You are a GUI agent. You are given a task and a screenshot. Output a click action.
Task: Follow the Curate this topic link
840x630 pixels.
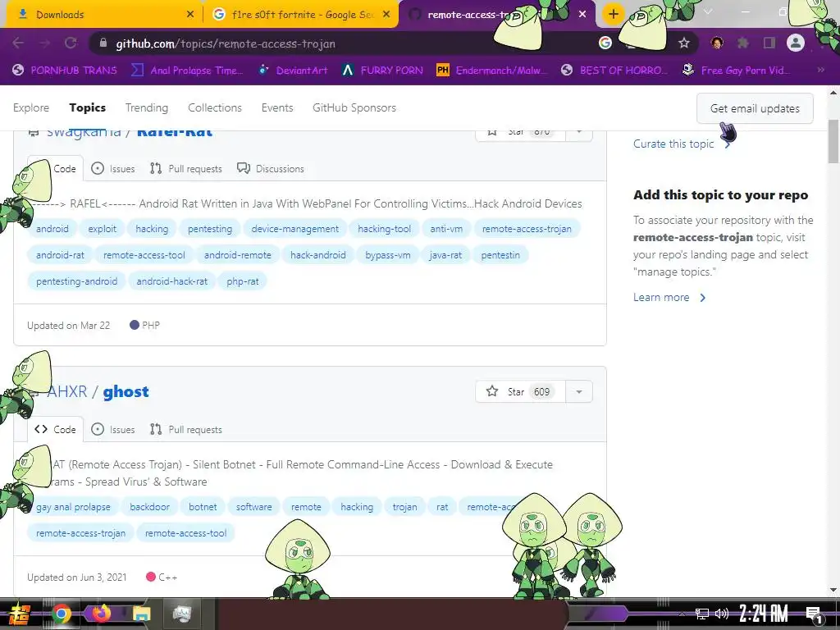[682, 144]
